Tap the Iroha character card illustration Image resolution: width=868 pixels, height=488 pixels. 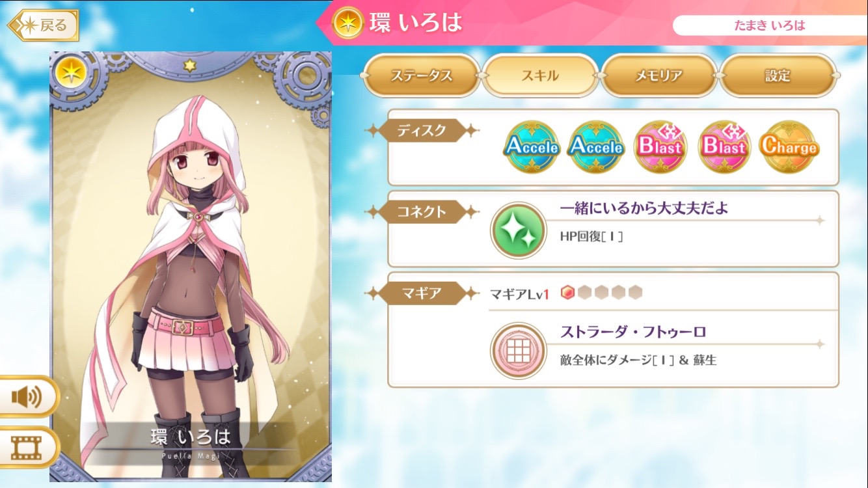click(191, 267)
